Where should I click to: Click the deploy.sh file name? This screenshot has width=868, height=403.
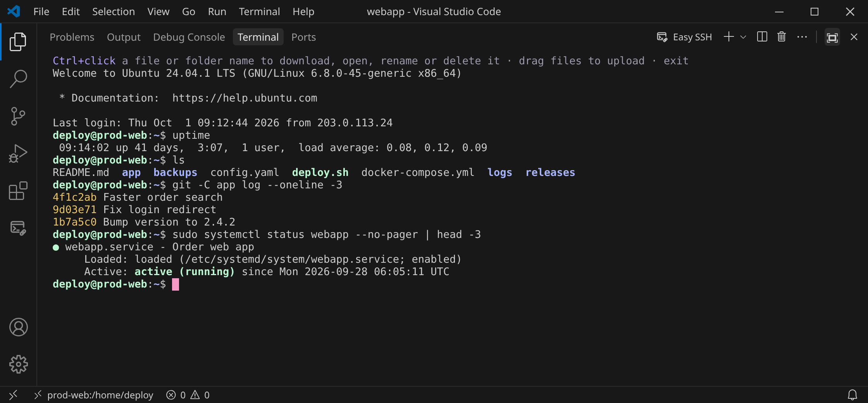pyautogui.click(x=320, y=172)
